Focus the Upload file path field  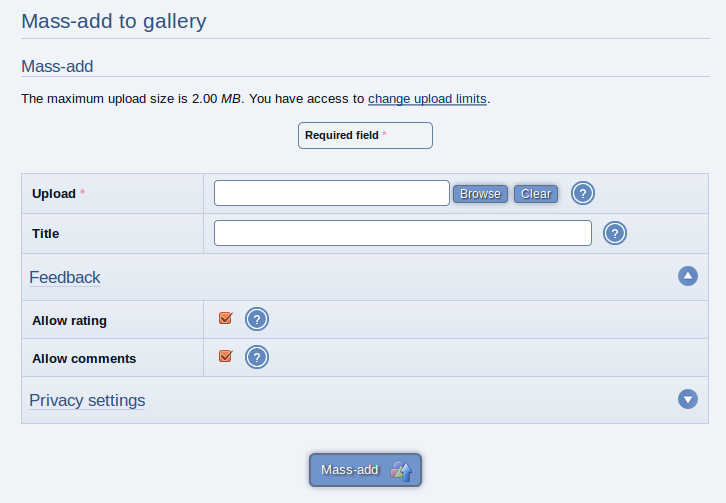point(332,193)
